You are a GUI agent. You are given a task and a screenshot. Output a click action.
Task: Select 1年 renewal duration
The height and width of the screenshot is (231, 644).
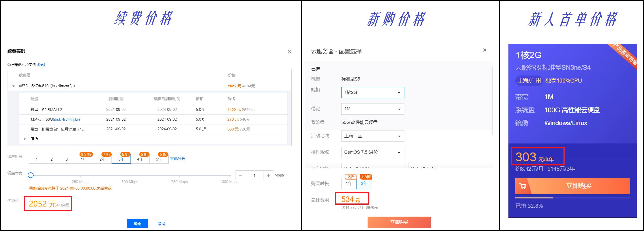(84, 159)
